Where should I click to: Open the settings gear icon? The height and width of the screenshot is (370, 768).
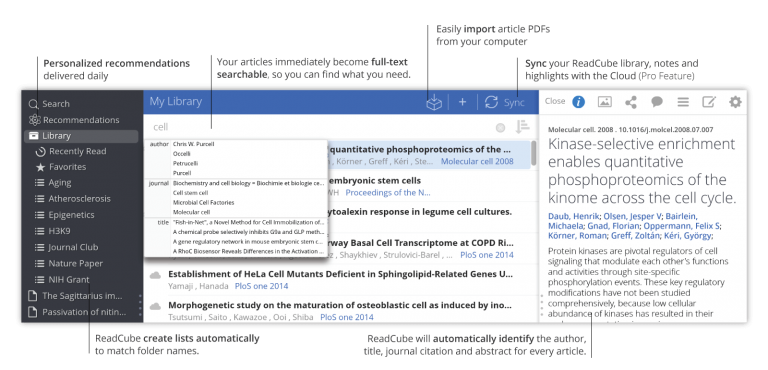[x=735, y=101]
